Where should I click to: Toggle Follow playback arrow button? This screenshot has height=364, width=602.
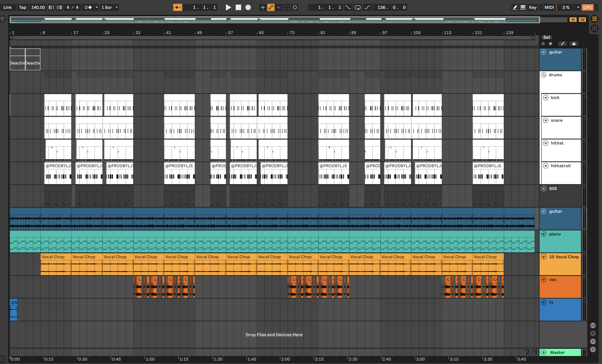click(178, 7)
